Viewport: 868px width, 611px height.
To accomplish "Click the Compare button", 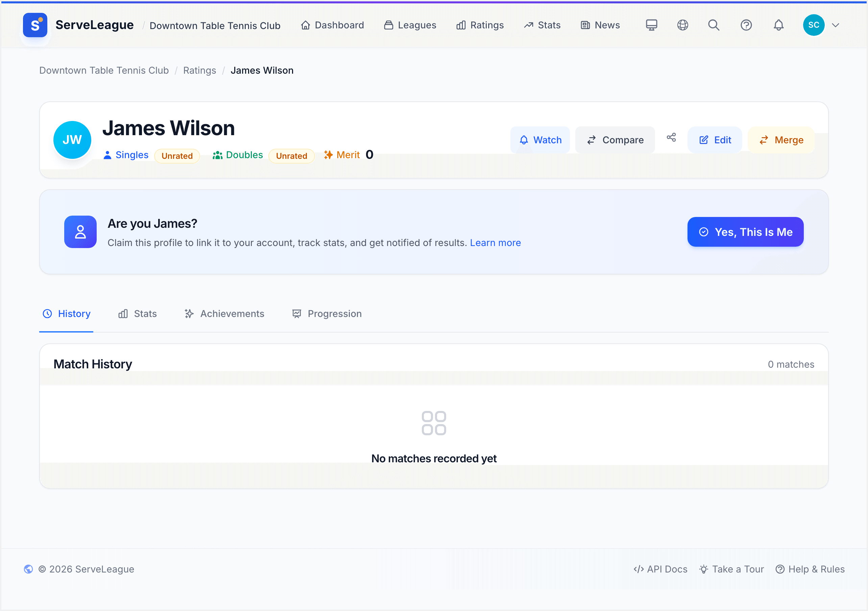I will pyautogui.click(x=615, y=140).
